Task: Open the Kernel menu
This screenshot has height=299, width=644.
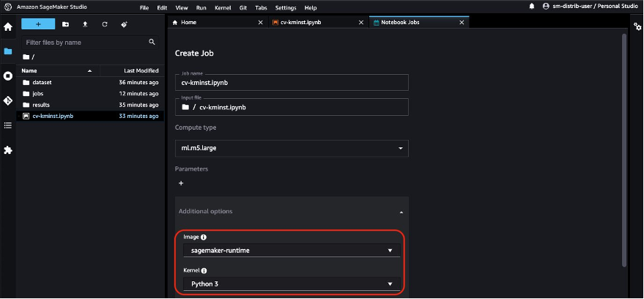Action: [223, 8]
